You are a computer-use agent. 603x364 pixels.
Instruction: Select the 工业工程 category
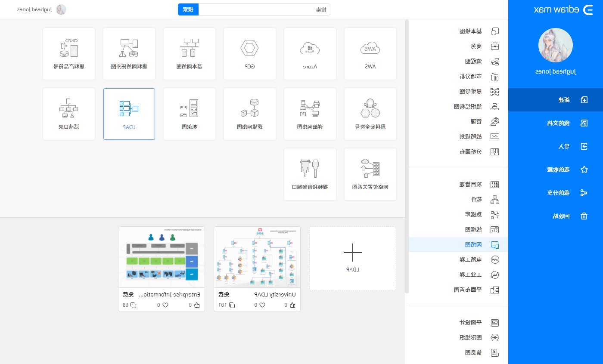(x=458, y=275)
